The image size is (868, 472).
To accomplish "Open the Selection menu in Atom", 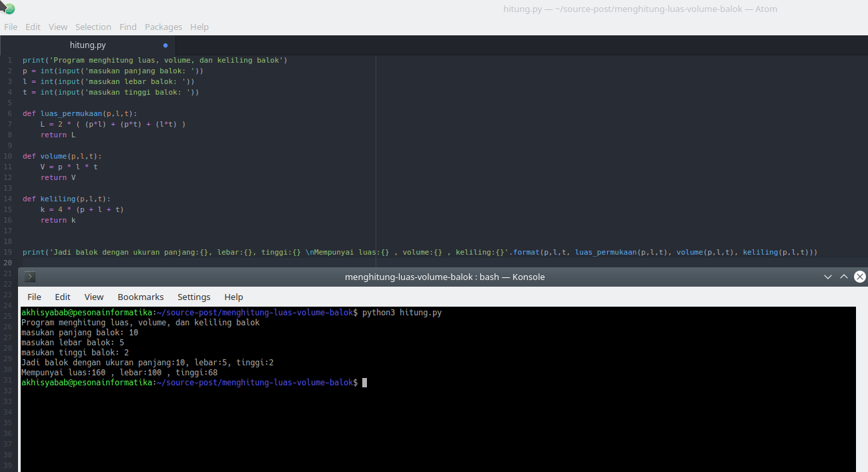I will coord(93,27).
